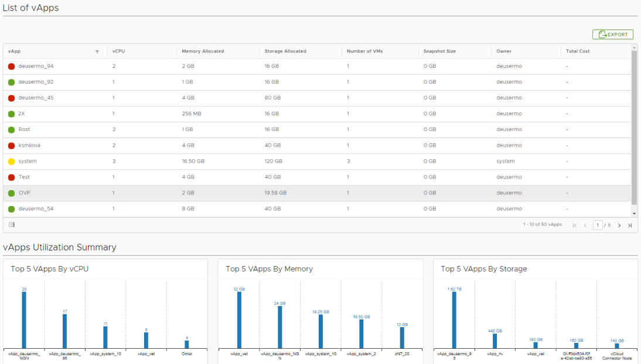Click the table vertical scrollbar
The height and width of the screenshot is (364, 641).
[634, 129]
